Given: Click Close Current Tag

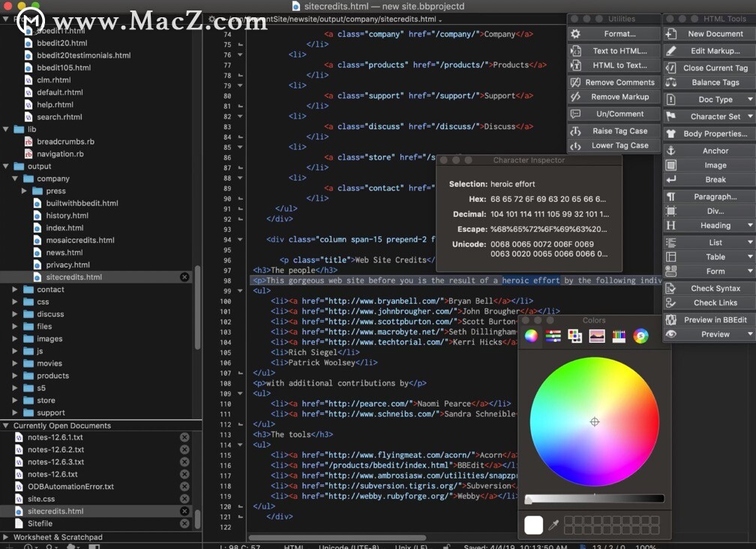Looking at the screenshot, I should (709, 68).
